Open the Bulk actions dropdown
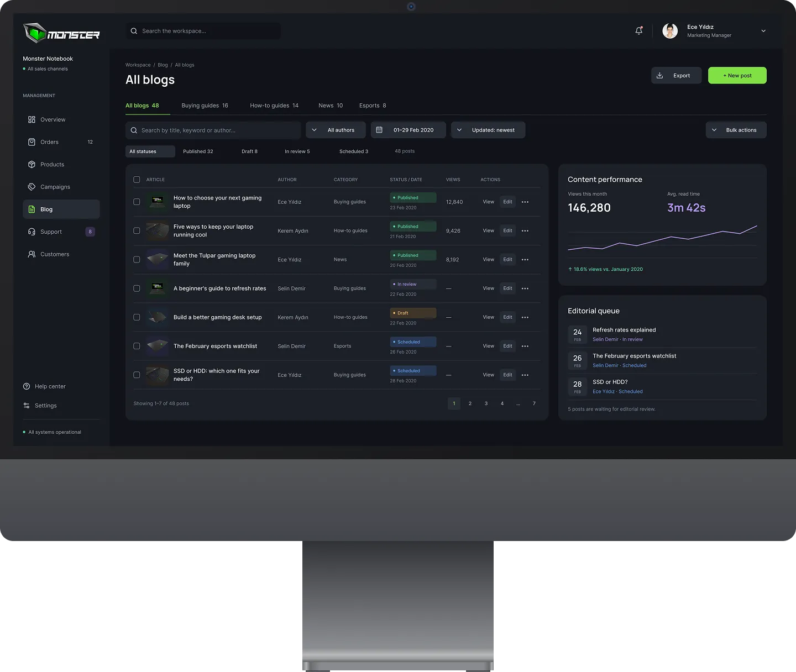 [736, 130]
